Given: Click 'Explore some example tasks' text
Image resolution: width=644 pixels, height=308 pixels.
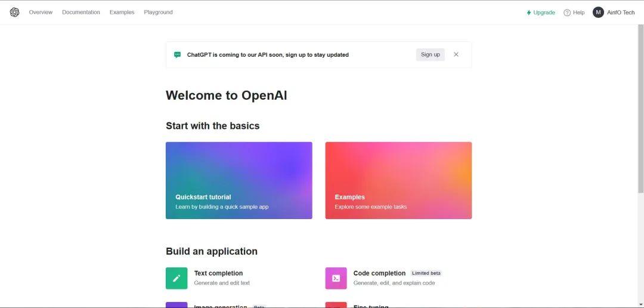Looking at the screenshot, I should pos(370,207).
